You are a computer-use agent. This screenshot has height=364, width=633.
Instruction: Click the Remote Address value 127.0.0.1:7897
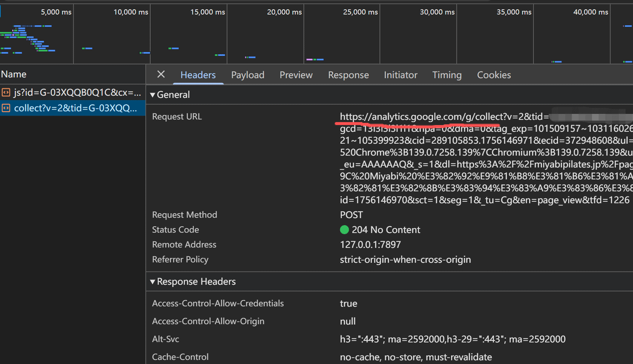pyautogui.click(x=370, y=244)
